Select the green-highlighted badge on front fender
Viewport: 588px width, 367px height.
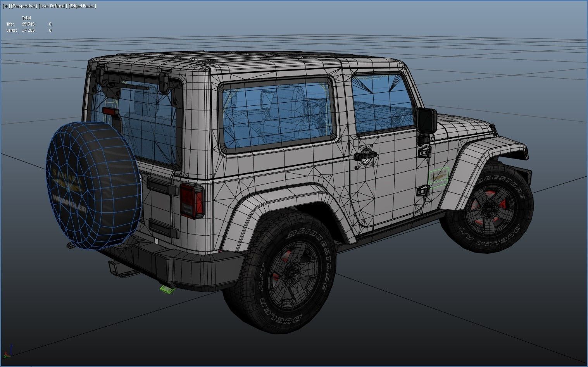pyautogui.click(x=438, y=177)
